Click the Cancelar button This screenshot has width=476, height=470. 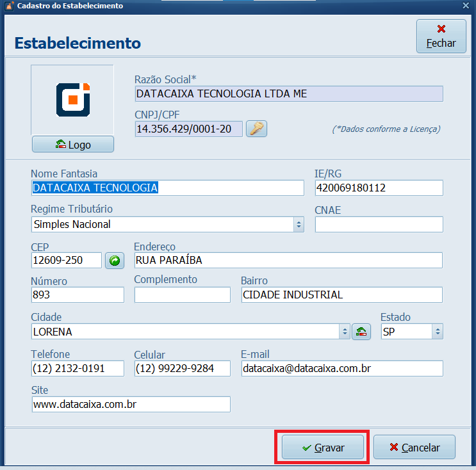pos(414,447)
